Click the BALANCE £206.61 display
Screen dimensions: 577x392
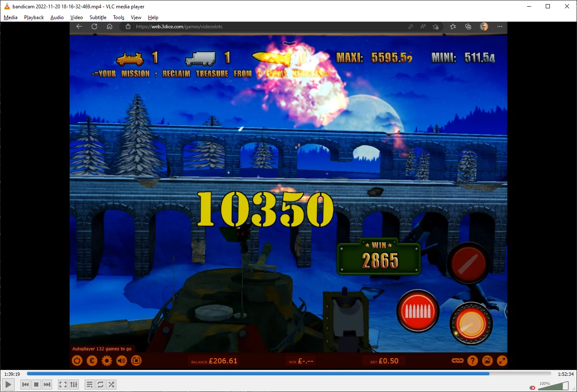[214, 361]
